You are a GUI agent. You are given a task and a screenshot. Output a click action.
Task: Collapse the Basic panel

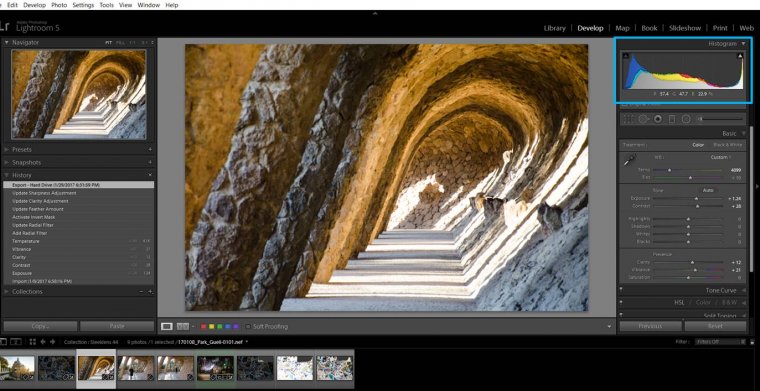click(744, 133)
